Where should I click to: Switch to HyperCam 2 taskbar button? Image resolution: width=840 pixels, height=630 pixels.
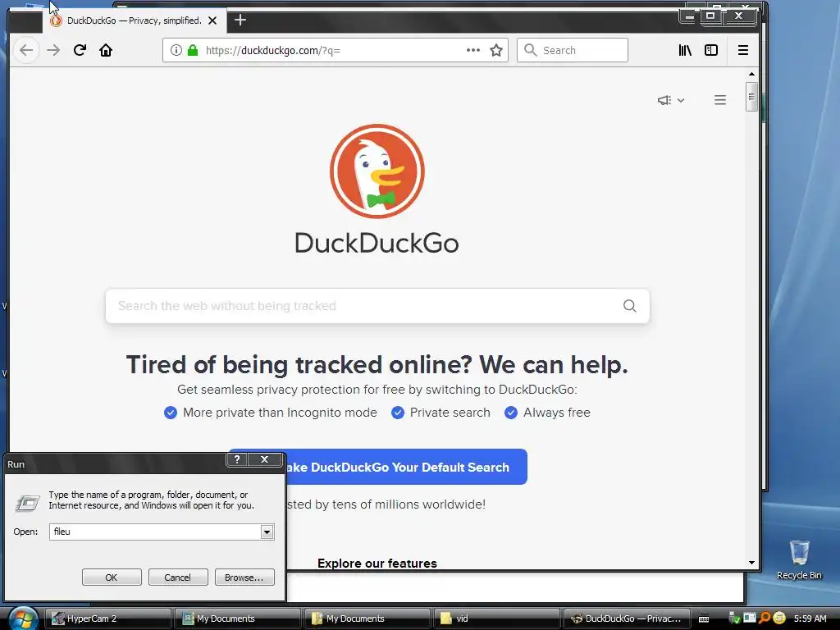pos(107,619)
